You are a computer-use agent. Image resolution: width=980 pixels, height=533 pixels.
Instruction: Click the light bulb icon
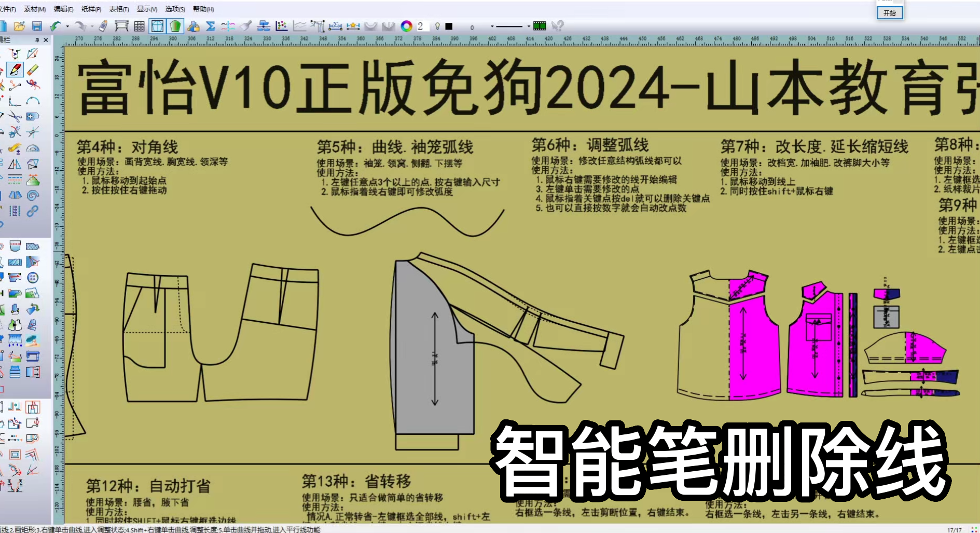point(437,26)
